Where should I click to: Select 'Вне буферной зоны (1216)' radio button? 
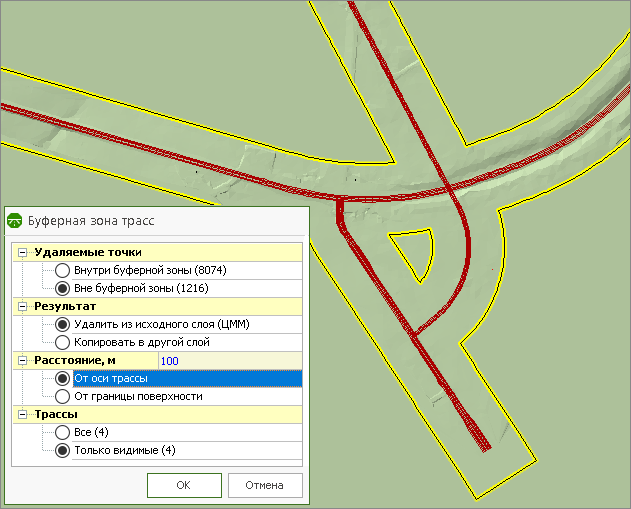(x=62, y=289)
